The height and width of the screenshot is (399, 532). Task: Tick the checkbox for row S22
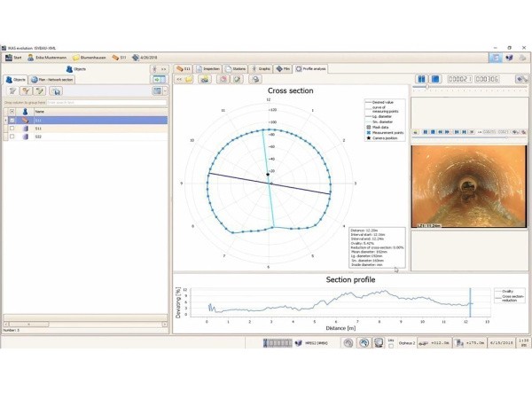click(12, 137)
